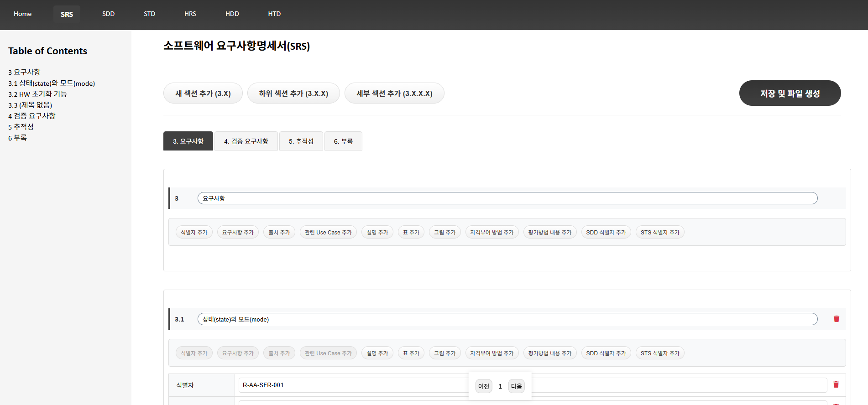The width and height of the screenshot is (868, 405).
Task: Switch to the SDD document page
Action: (108, 14)
